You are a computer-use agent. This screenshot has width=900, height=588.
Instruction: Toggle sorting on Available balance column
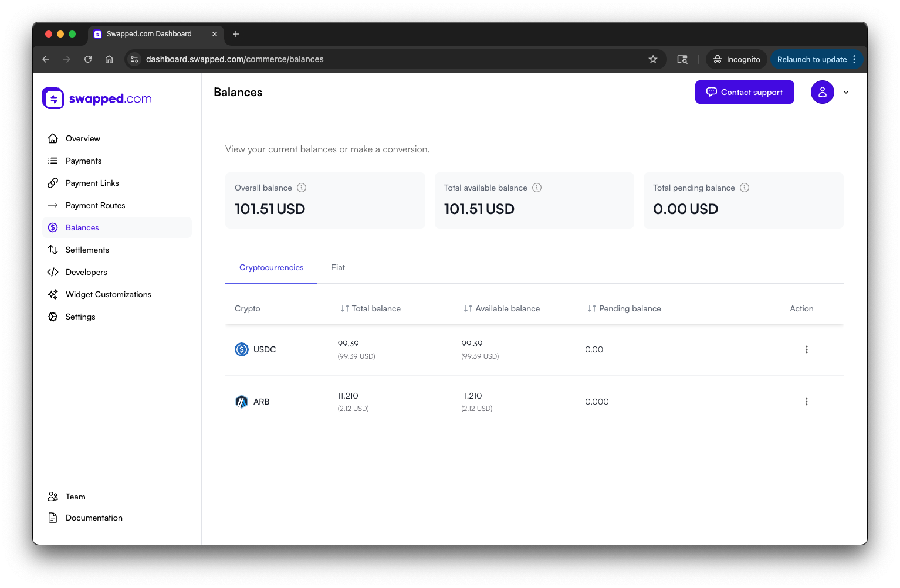click(x=468, y=308)
